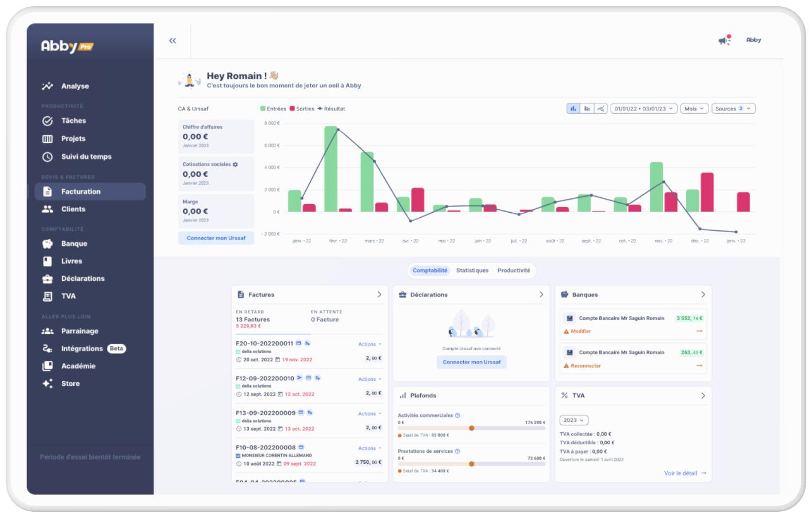This screenshot has width=812, height=518.
Task: Select the Store sparkle icon in sidebar
Action: (48, 384)
